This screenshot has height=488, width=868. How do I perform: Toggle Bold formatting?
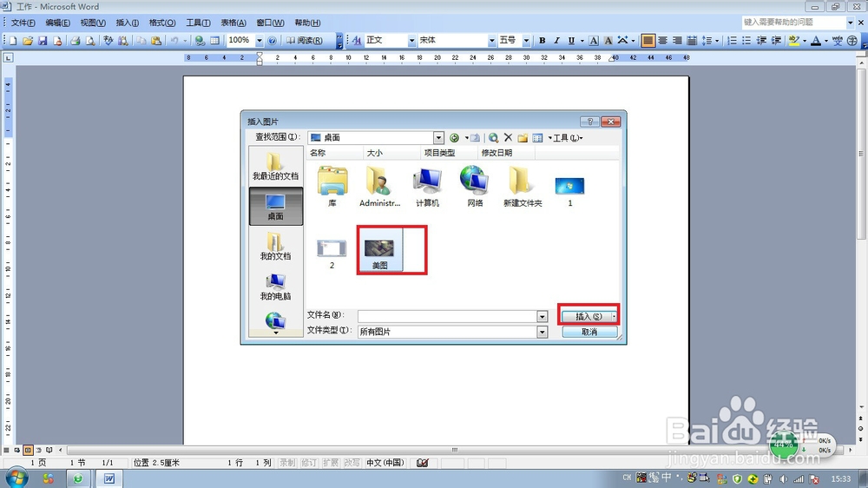pyautogui.click(x=542, y=41)
